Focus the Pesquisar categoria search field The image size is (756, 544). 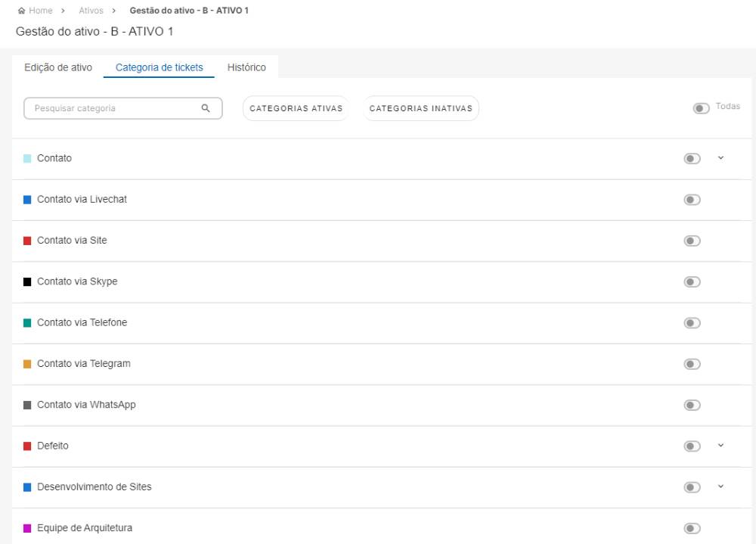pyautogui.click(x=113, y=108)
